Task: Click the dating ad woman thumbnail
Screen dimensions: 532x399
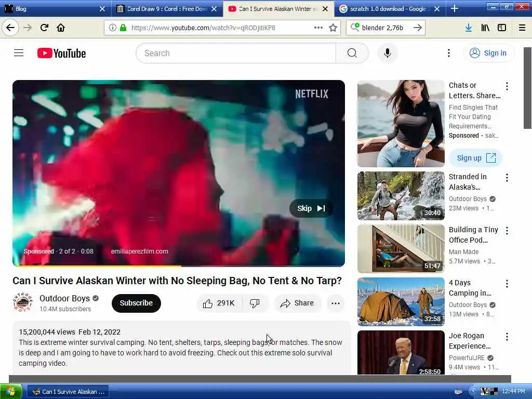Action: click(401, 124)
